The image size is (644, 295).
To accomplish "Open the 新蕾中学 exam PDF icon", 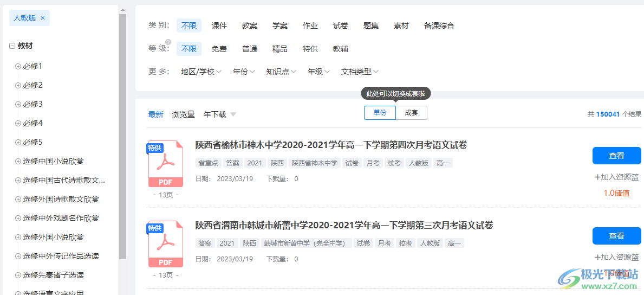I will (166, 245).
